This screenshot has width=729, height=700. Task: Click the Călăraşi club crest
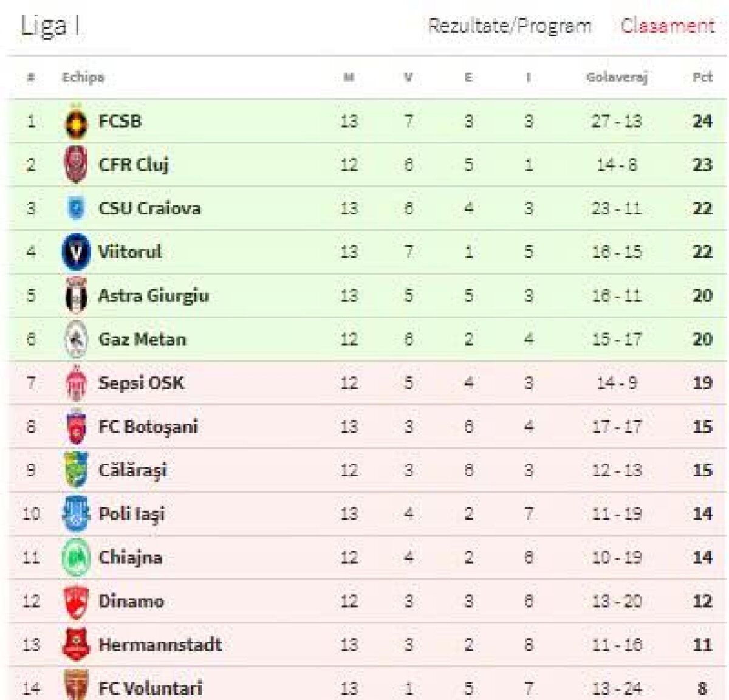click(76, 470)
